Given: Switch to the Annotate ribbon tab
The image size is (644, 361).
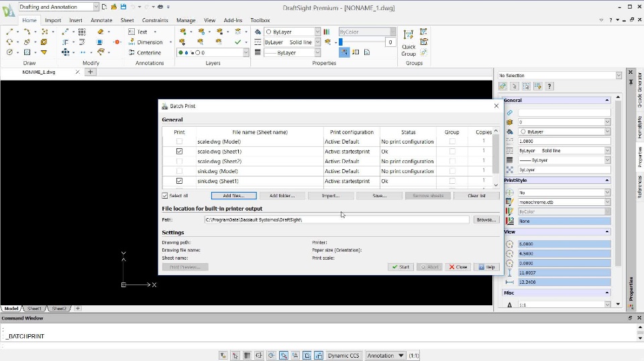Looking at the screenshot, I should (x=101, y=20).
